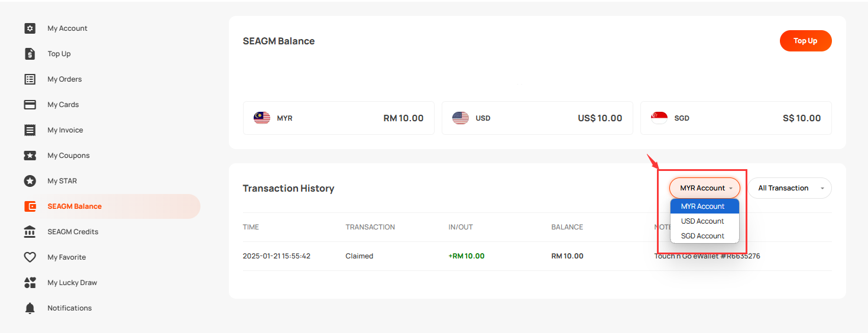Click the Claimed transaction status
Image resolution: width=868 pixels, height=333 pixels.
point(359,256)
